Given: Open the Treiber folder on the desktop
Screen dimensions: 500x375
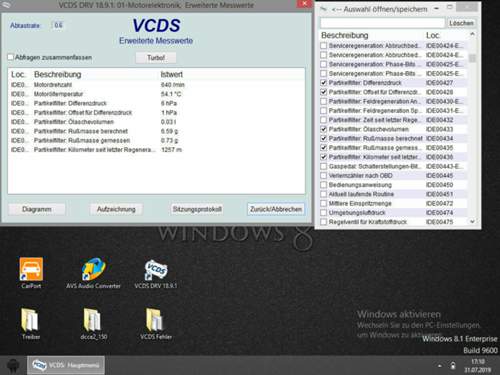Looking at the screenshot, I should (x=31, y=324).
